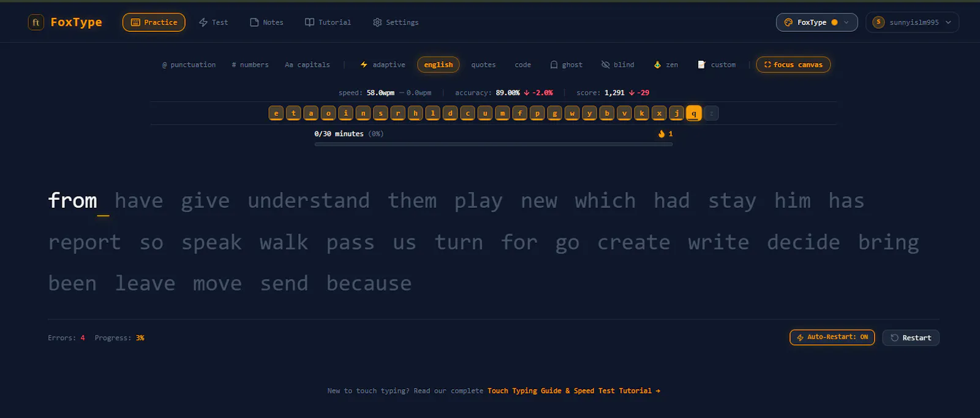The image size is (980, 418).
Task: Click the orange theme color dot
Action: click(x=834, y=22)
